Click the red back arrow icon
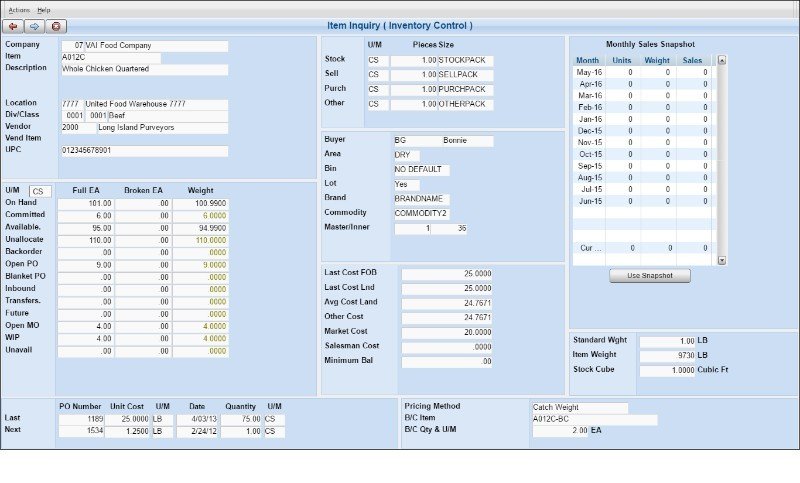The image size is (800, 483). 14,26
